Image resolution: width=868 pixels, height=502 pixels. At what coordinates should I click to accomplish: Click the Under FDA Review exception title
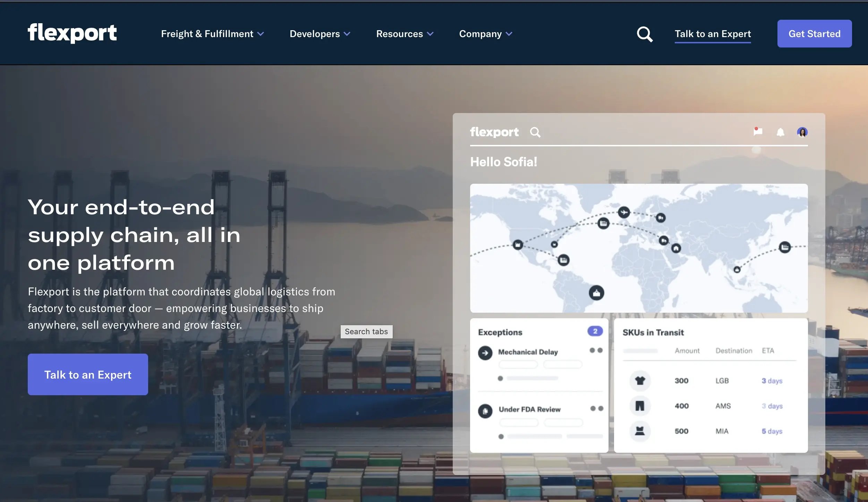coord(529,409)
